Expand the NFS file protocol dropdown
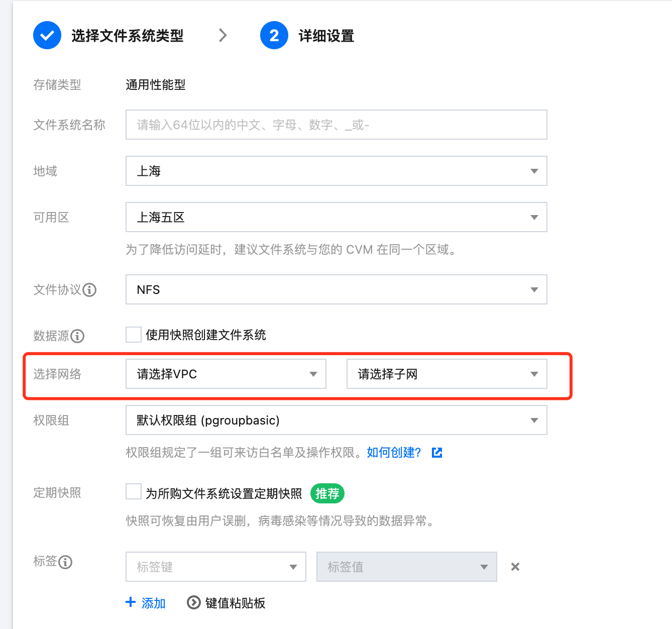The width and height of the screenshot is (672, 629). point(337,289)
